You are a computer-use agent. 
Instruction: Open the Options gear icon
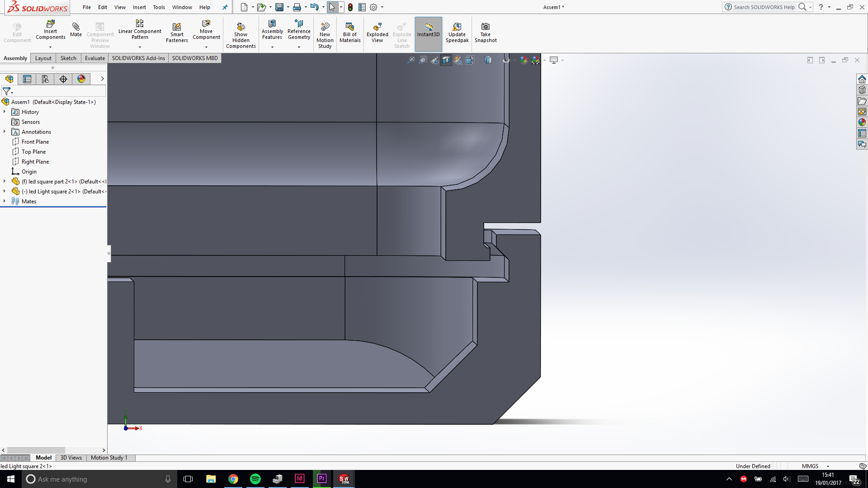[x=373, y=7]
